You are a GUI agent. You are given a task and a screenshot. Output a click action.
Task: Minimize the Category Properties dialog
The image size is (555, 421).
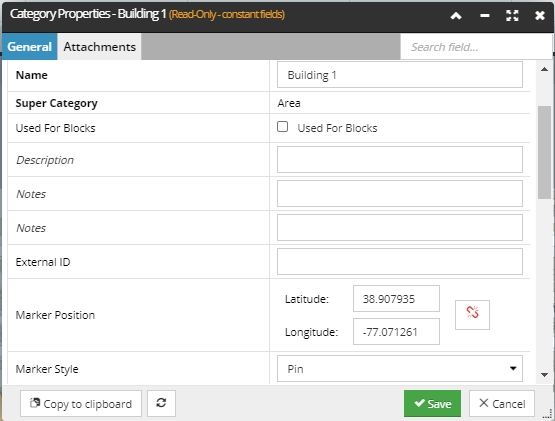click(x=485, y=16)
